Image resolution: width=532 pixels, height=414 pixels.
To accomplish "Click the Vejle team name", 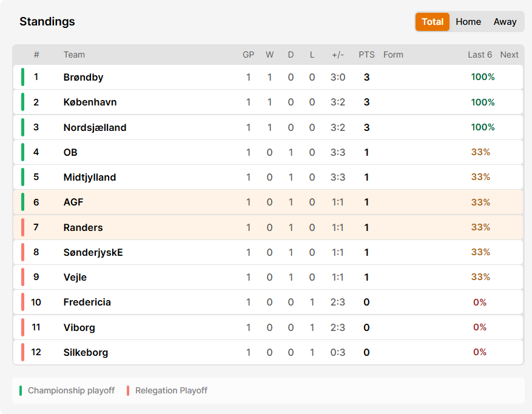I will tap(75, 278).
